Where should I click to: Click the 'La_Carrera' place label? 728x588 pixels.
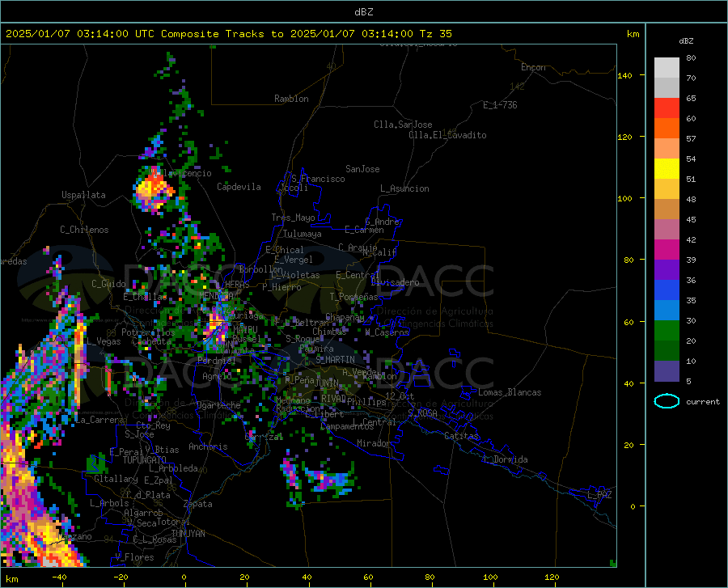click(x=99, y=420)
